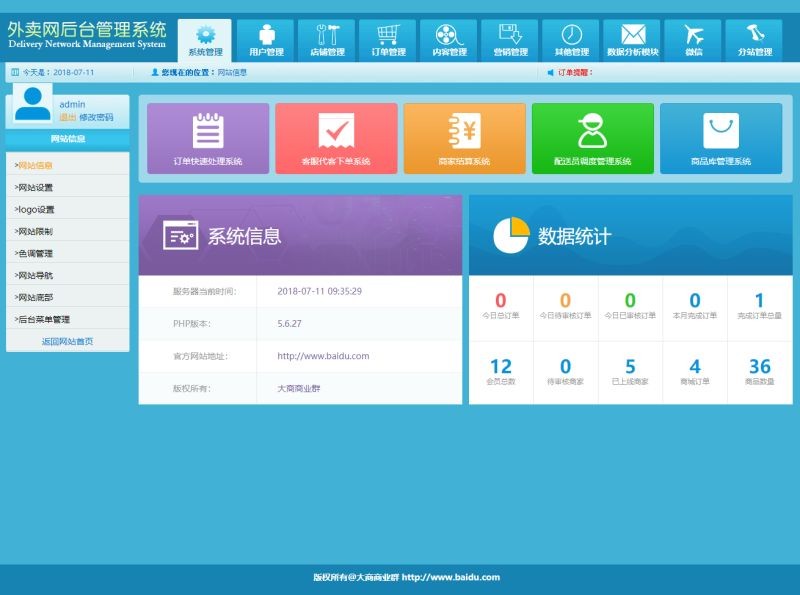Select 后台菜单管理 in sidebar menu
This screenshot has width=800, height=595.
click(x=67, y=319)
